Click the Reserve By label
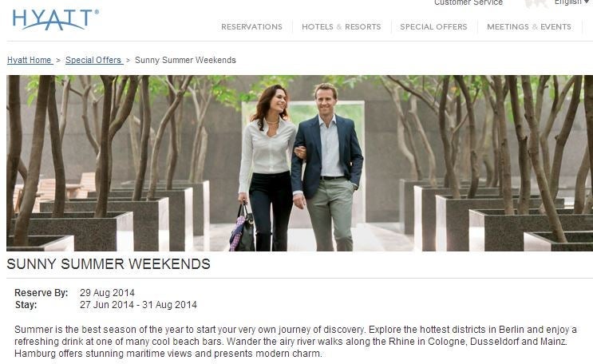This screenshot has width=593, height=364. (x=42, y=293)
